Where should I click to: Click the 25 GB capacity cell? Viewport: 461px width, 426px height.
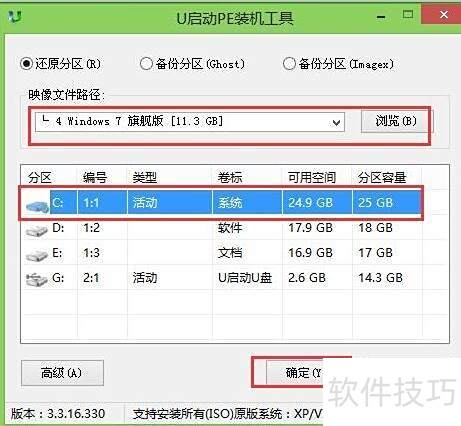386,202
